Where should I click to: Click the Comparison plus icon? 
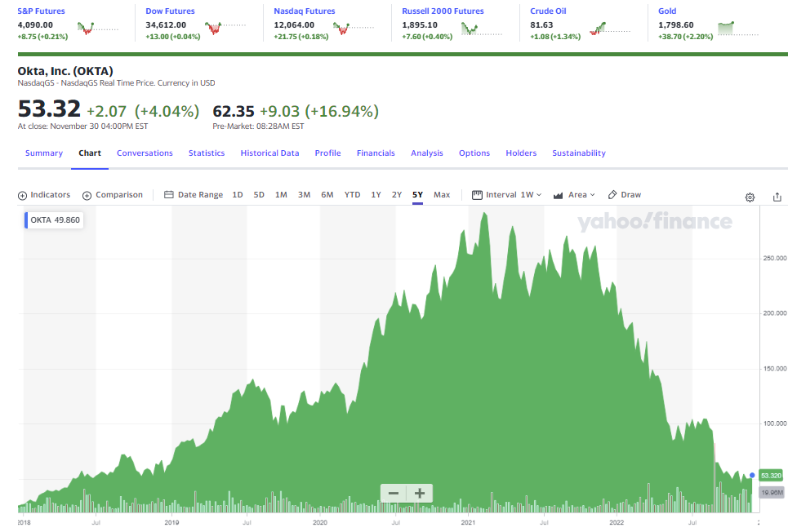(87, 195)
